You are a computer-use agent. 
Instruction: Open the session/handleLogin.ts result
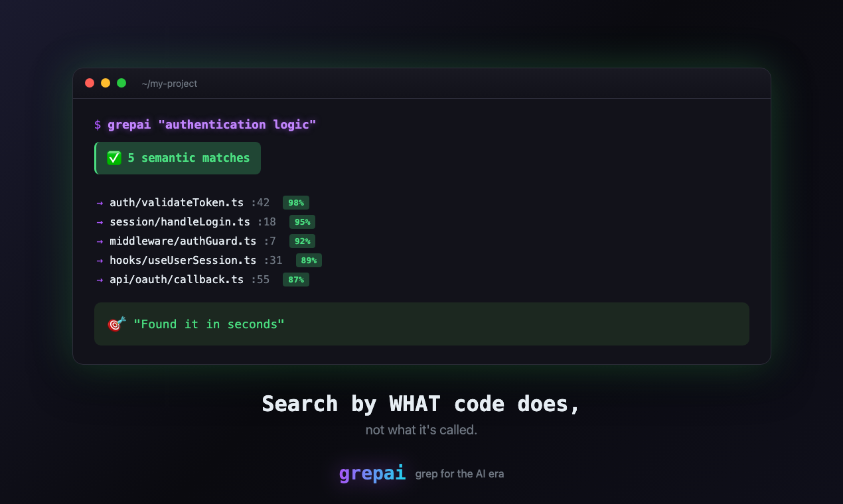point(180,222)
